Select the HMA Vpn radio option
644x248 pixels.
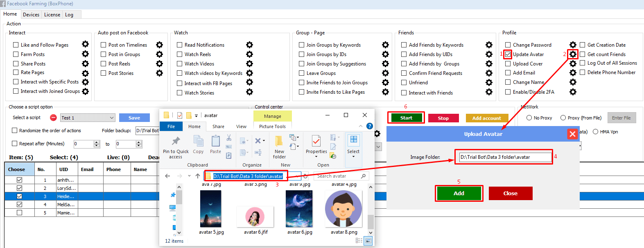click(595, 132)
